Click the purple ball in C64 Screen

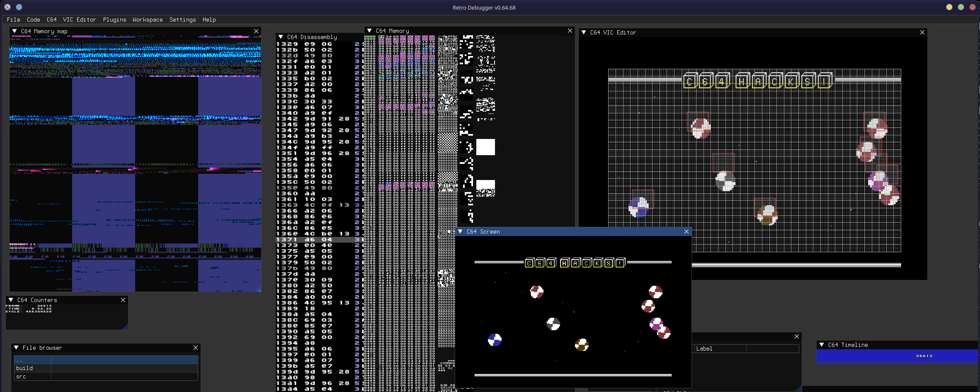656,323
